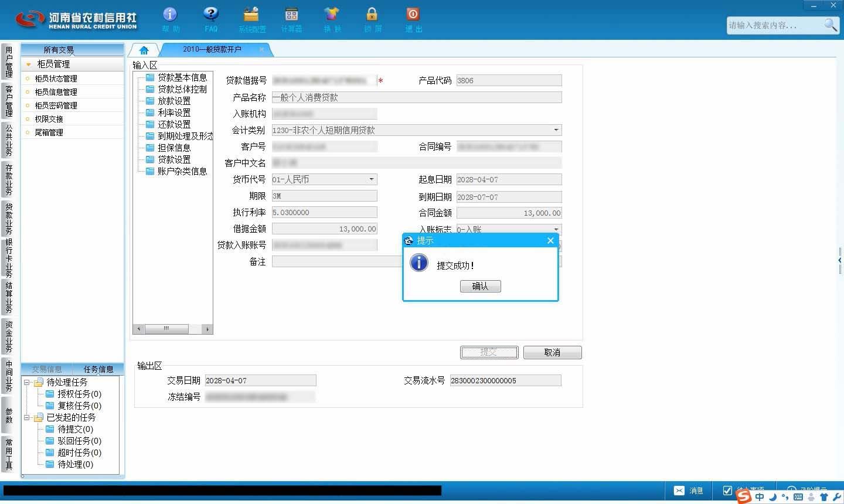Select 授权任务(0) tree item
Image resolution: width=844 pixels, height=504 pixels.
pyautogui.click(x=74, y=394)
